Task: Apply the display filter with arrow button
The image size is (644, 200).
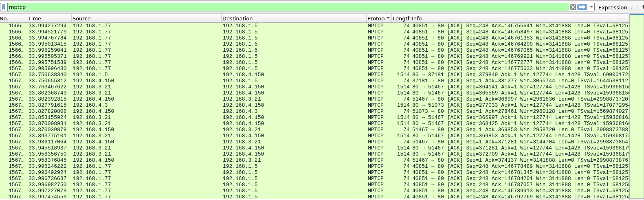Action: tap(582, 7)
